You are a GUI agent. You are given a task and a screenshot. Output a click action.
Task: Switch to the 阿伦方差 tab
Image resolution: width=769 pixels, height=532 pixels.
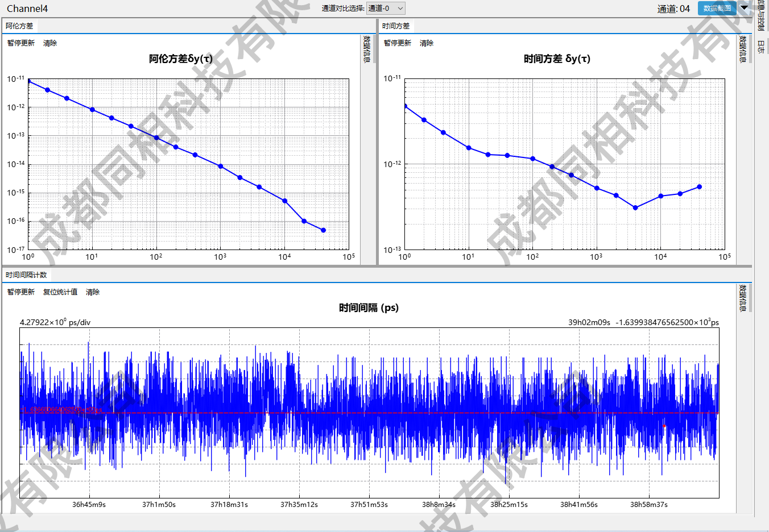point(20,26)
